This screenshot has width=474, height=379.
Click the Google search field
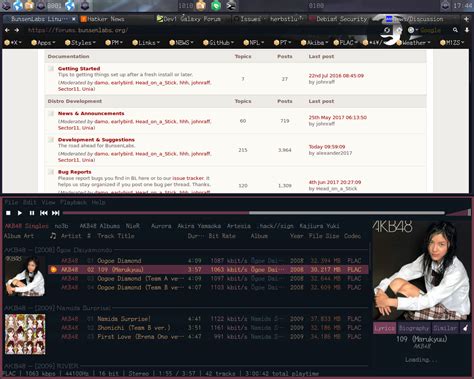coord(430,30)
